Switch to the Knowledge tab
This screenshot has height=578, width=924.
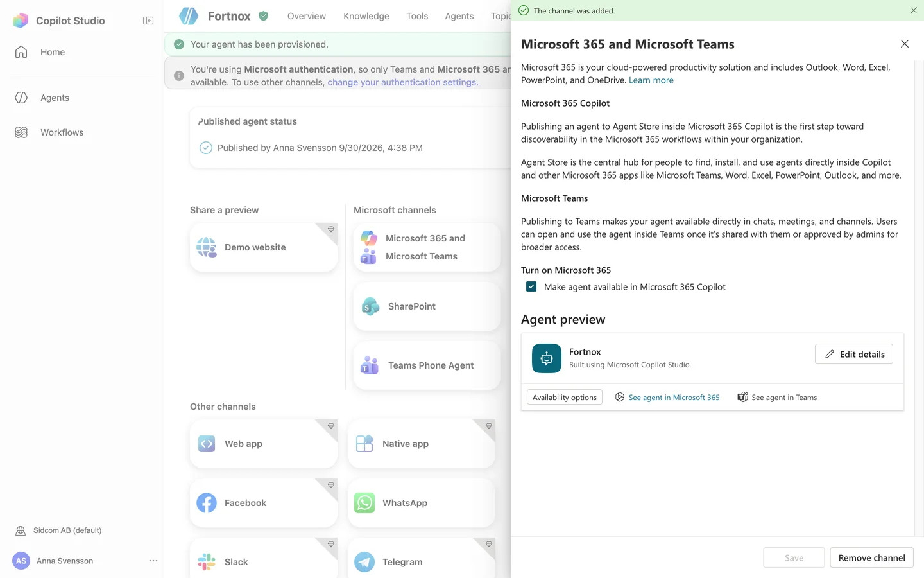[366, 16]
